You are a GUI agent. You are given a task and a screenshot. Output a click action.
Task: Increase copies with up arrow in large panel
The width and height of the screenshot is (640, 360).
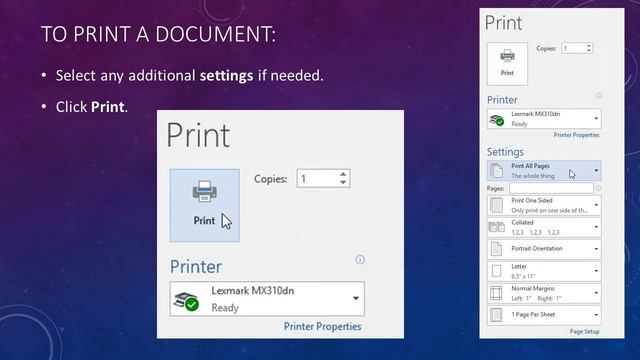click(x=343, y=174)
